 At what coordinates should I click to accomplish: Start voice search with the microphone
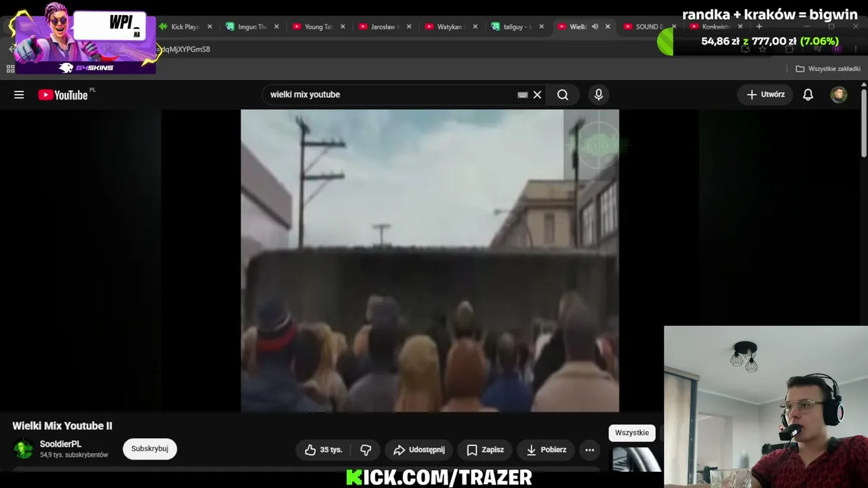pos(598,95)
